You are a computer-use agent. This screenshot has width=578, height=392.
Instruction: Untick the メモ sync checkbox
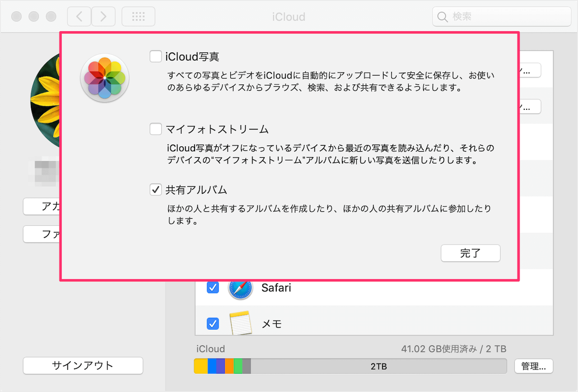tap(213, 323)
